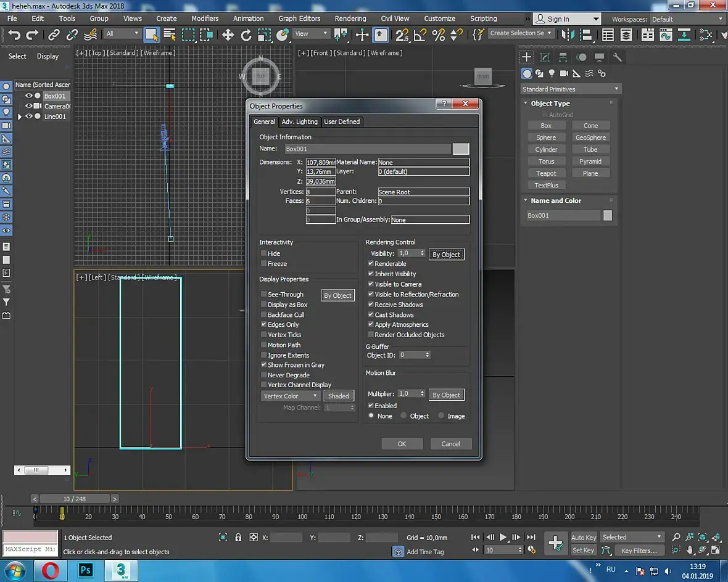
Task: Click the Select Object tool icon
Action: [x=151, y=35]
